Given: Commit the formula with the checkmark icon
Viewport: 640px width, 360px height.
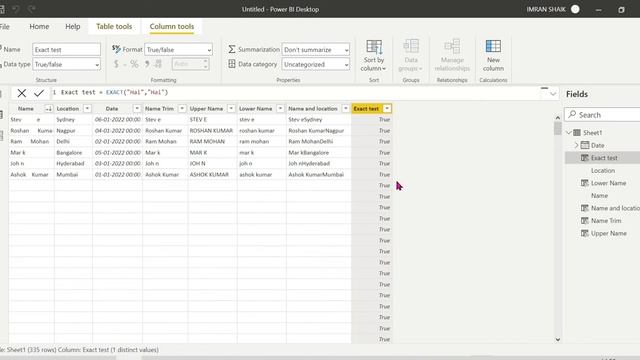Looking at the screenshot, I should (39, 93).
